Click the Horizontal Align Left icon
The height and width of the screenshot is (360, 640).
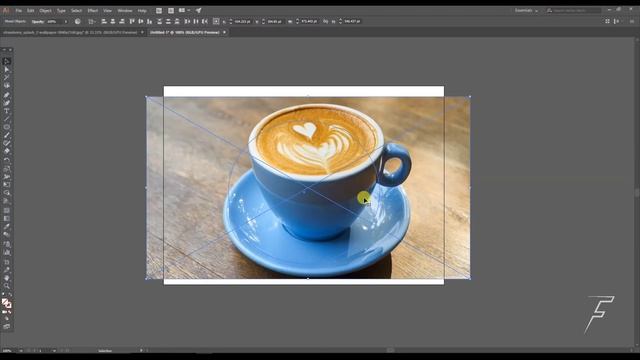pos(104,21)
